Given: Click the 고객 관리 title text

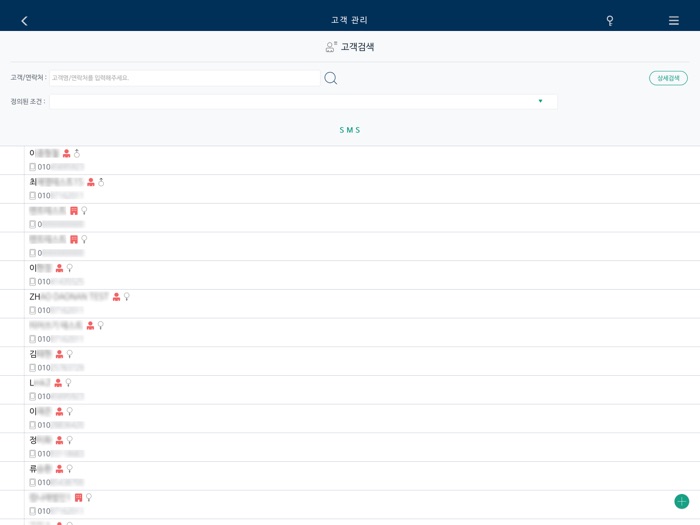Looking at the screenshot, I should coord(349,20).
